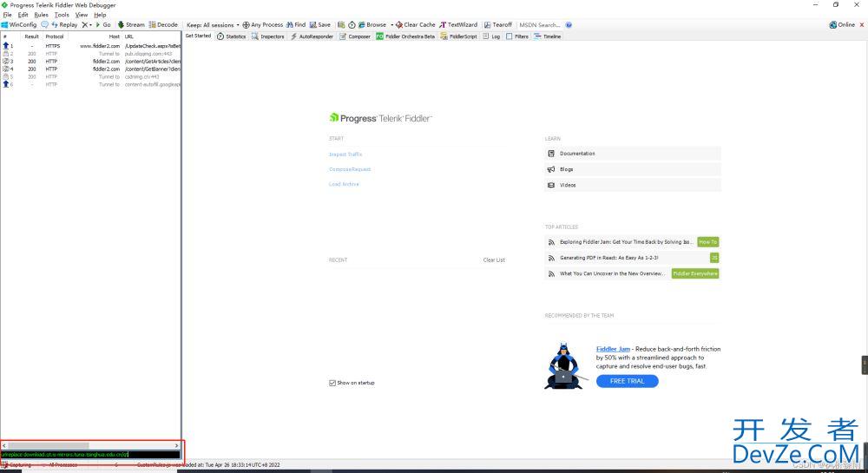The image size is (868, 473).
Task: Focus the MSDN Search box
Action: tap(540, 25)
